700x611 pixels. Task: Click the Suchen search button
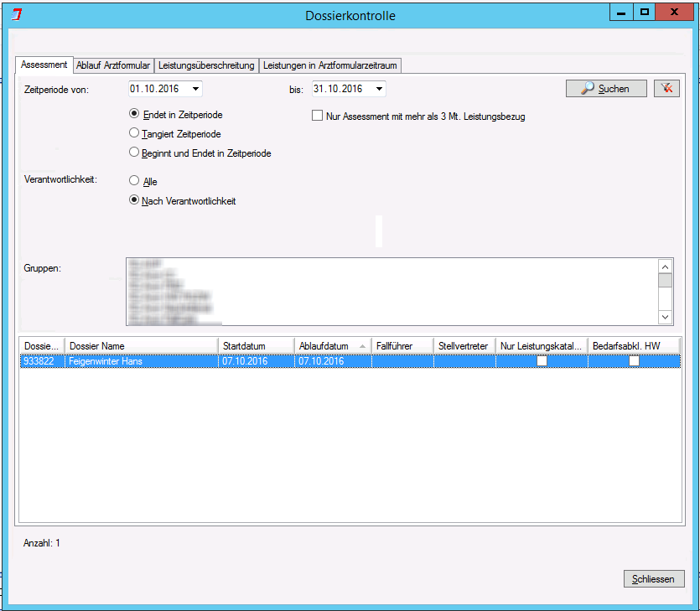[x=606, y=88]
